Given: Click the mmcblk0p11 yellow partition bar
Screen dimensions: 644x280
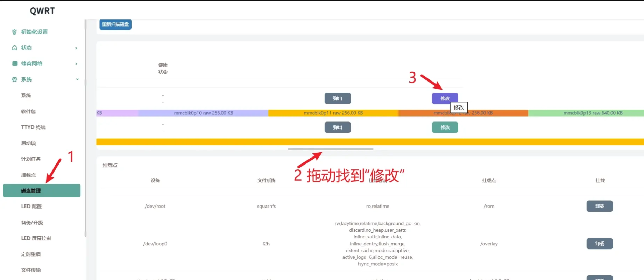Looking at the screenshot, I should [333, 113].
